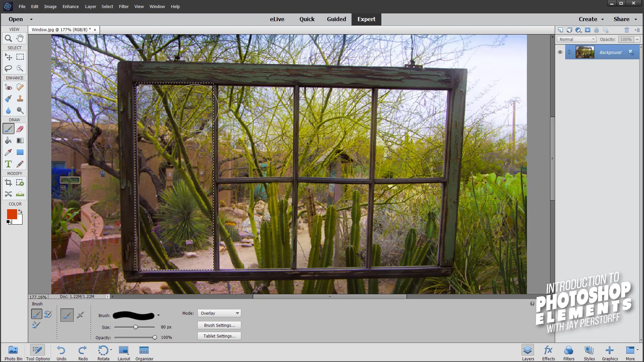Click the Brush Settings button
This screenshot has width=644, height=362.
(x=219, y=325)
